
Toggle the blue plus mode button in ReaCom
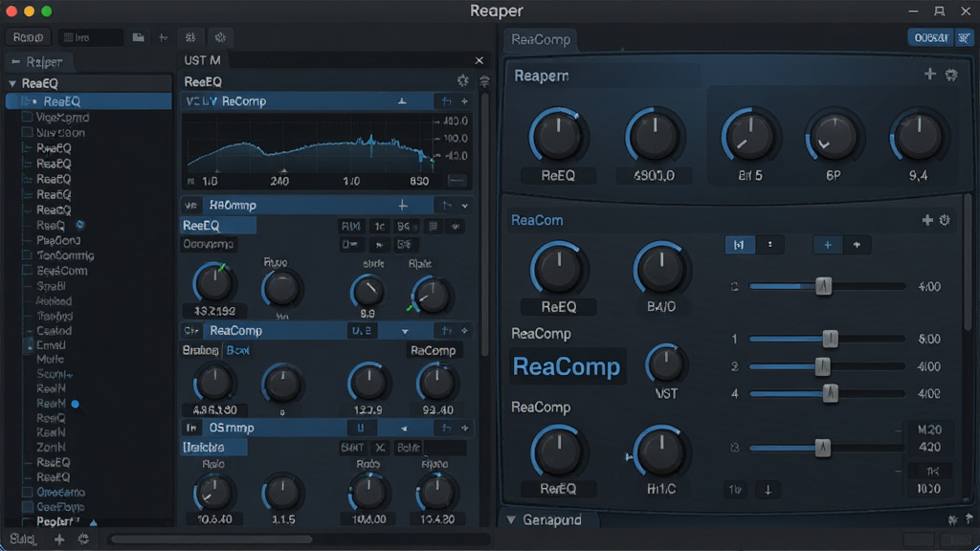tap(828, 245)
